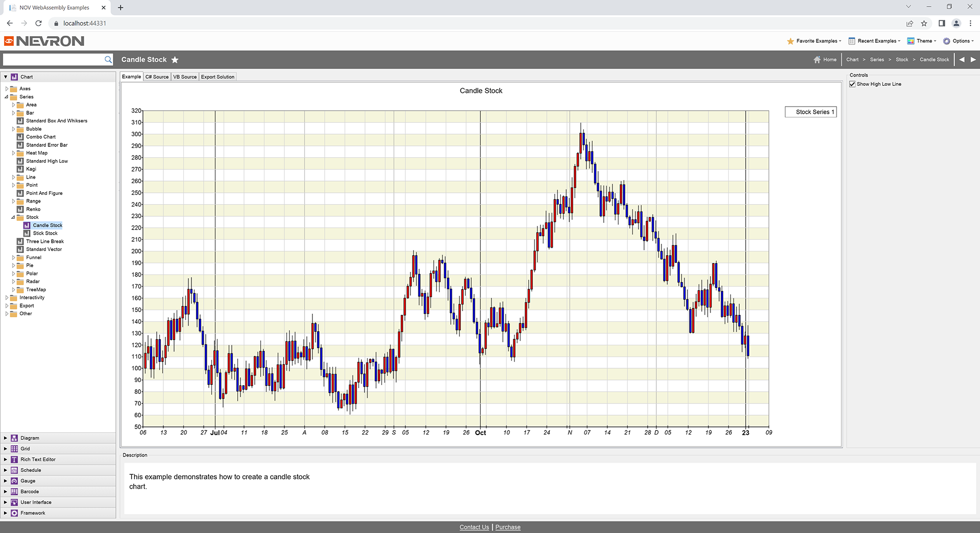The width and height of the screenshot is (980, 533).
Task: Go to next example arrow
Action: (x=973, y=60)
